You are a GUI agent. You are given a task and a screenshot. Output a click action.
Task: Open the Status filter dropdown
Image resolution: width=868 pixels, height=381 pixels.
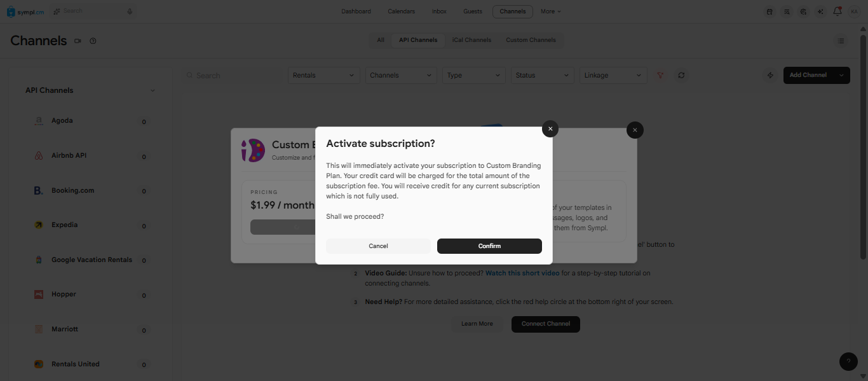[543, 75]
